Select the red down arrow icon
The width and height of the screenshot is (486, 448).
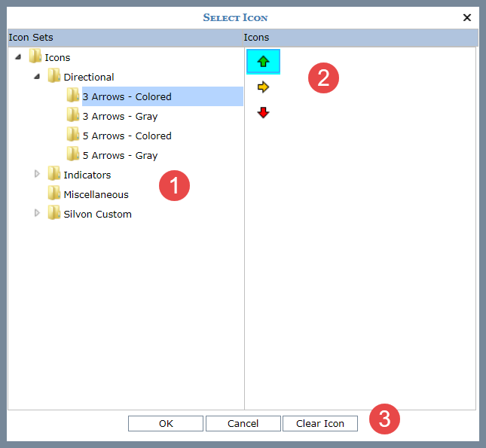263,113
